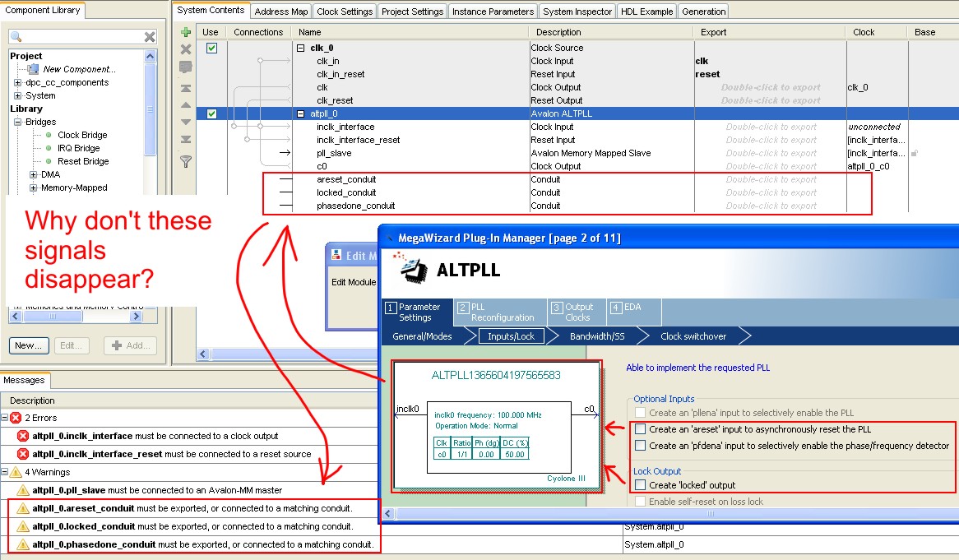The image size is (959, 560).
Task: Click the move down arrow icon
Action: [186, 123]
